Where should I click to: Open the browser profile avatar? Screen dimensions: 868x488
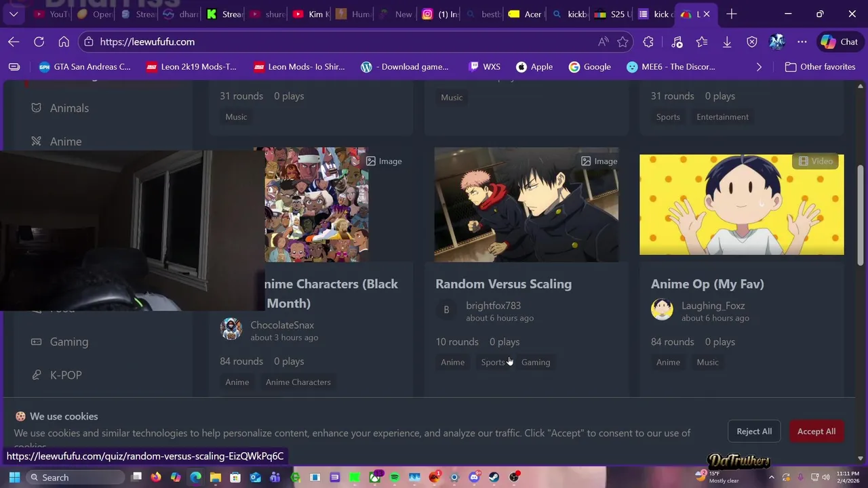click(x=777, y=42)
